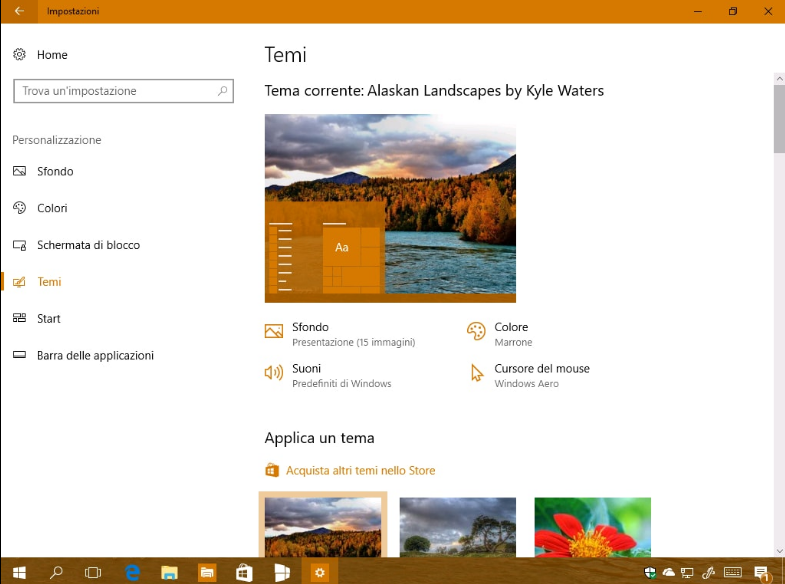
Task: Open the touch keyboard from tray
Action: [733, 572]
